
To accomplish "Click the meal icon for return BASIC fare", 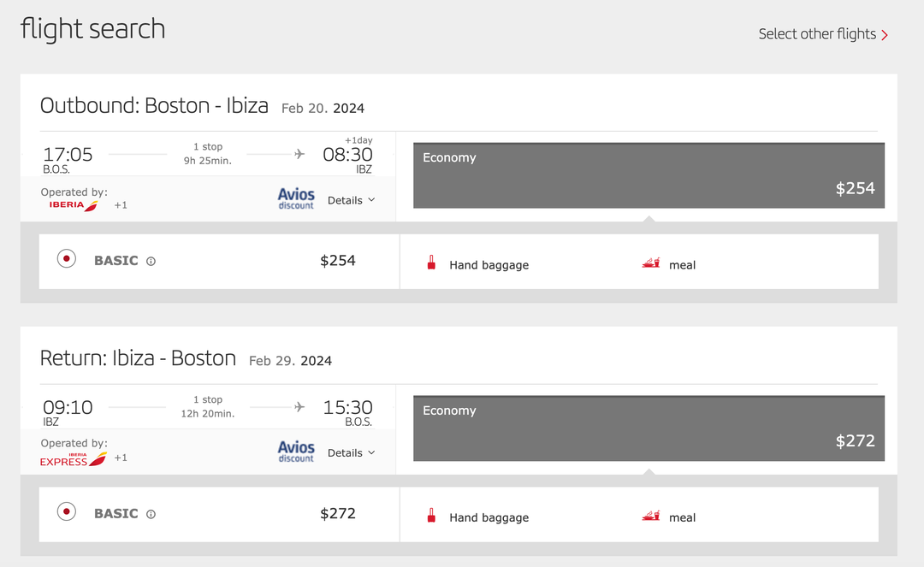I will (653, 517).
